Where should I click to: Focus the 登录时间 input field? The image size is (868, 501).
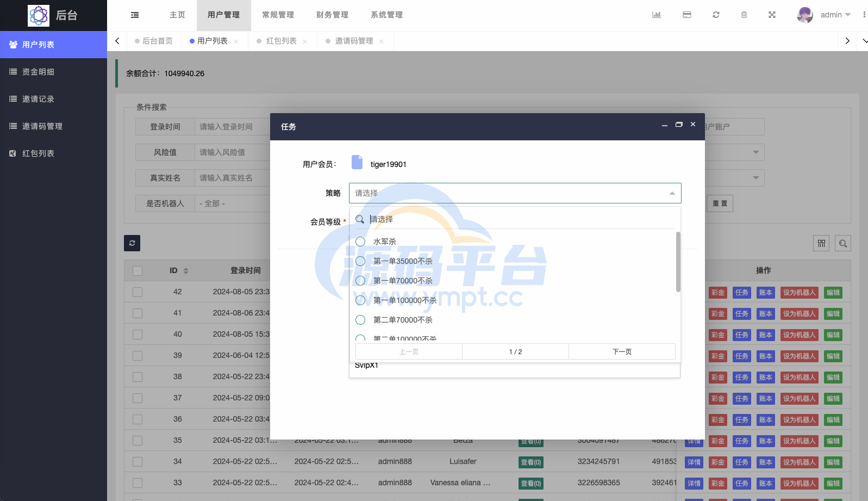[233, 127]
